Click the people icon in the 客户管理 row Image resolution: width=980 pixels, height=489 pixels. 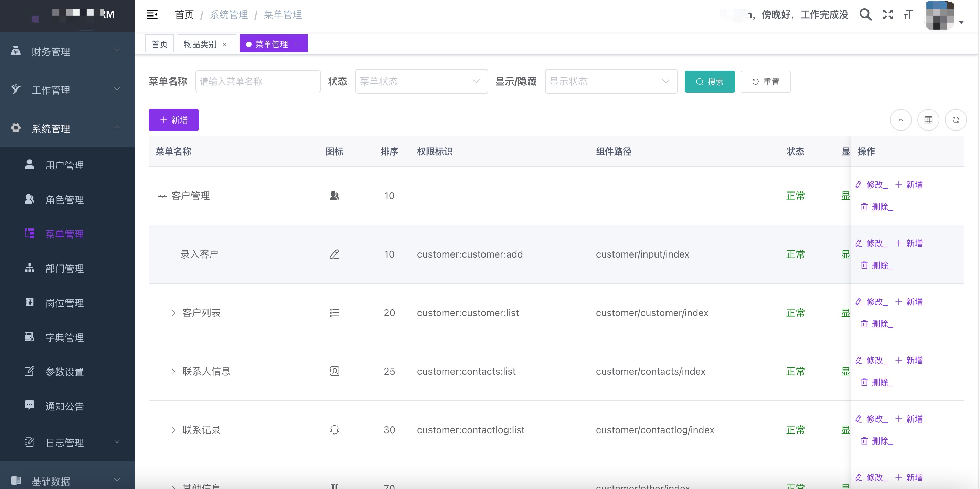click(x=334, y=196)
